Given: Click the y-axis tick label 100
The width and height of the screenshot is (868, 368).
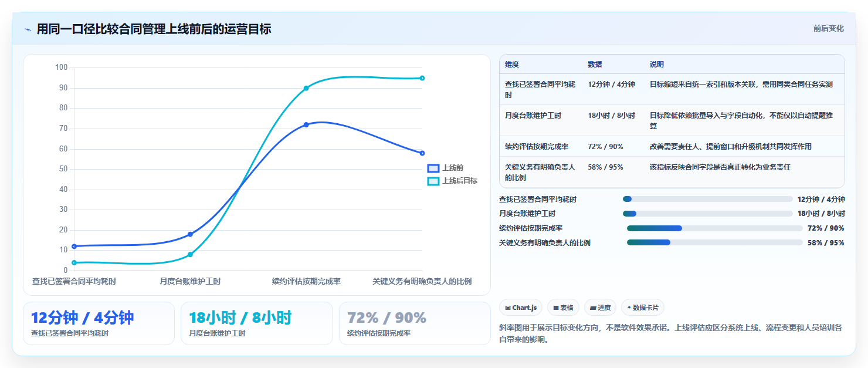Looking at the screenshot, I should click(62, 67).
